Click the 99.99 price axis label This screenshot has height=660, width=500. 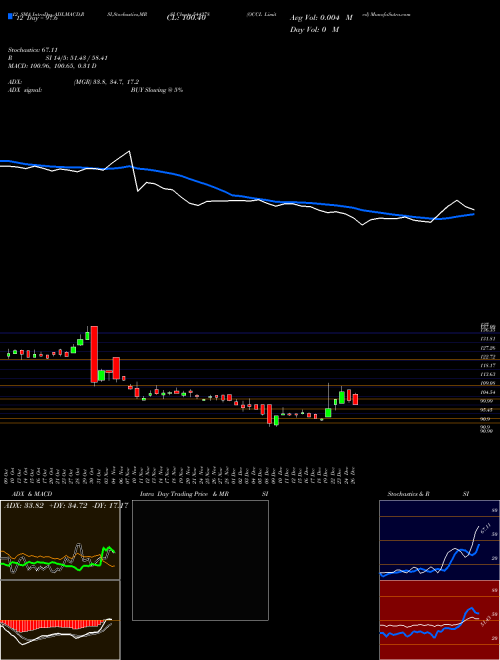click(487, 401)
